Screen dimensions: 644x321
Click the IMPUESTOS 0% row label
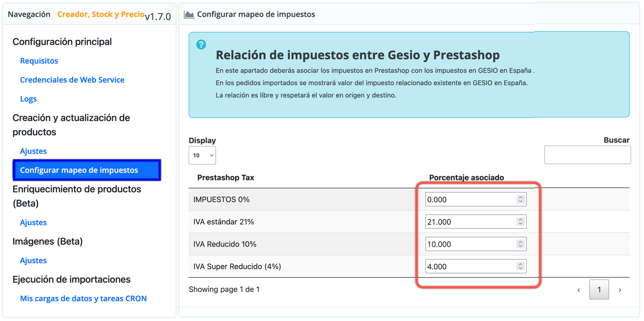221,200
